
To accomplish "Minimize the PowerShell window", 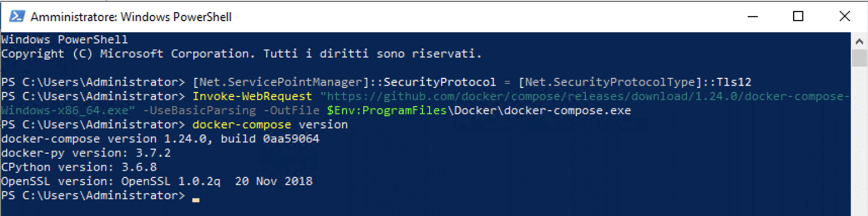I will tap(751, 16).
